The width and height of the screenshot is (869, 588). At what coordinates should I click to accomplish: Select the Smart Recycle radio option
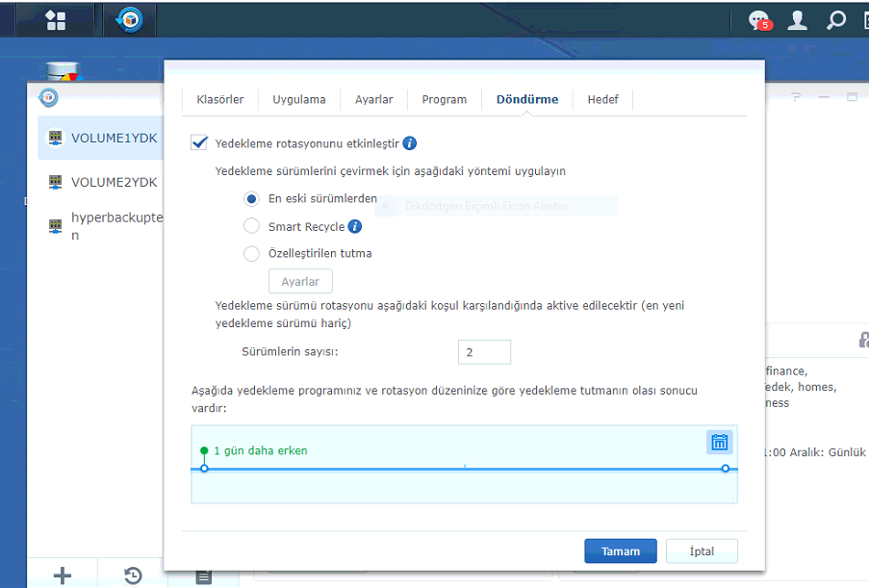(251, 227)
